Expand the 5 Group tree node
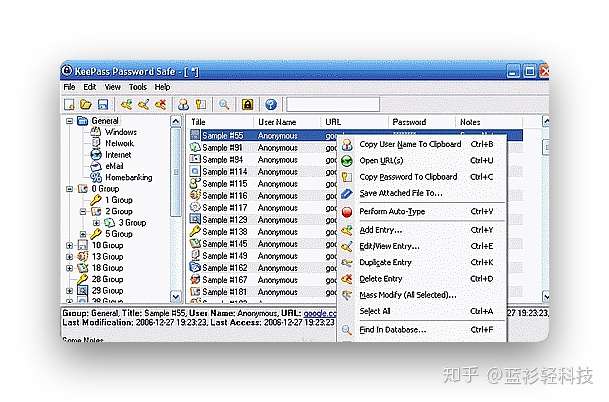 [x=83, y=234]
